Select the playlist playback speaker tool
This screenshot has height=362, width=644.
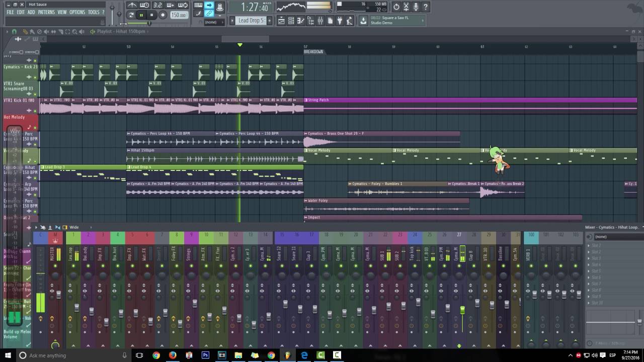82,31
